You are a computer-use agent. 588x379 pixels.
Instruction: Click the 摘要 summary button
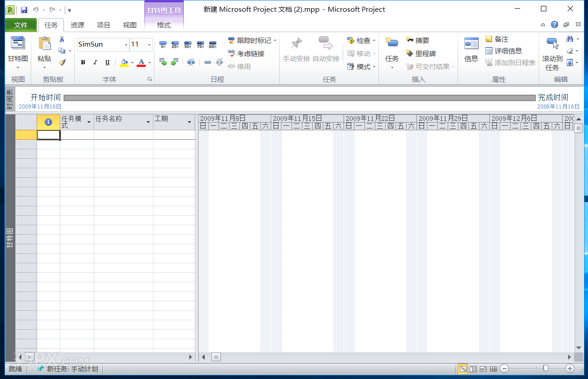click(417, 41)
